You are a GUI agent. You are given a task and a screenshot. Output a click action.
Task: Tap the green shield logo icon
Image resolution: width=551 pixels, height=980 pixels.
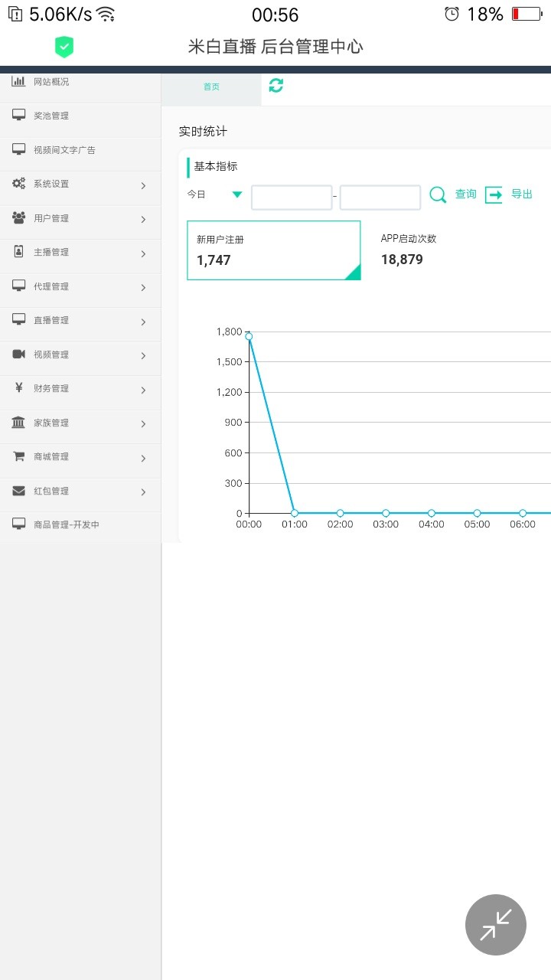coord(64,47)
